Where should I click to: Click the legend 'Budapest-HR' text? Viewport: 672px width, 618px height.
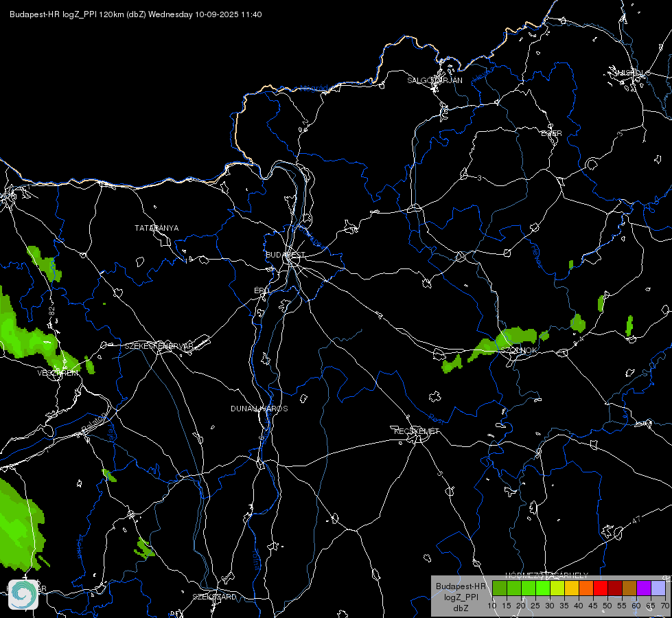[461, 586]
